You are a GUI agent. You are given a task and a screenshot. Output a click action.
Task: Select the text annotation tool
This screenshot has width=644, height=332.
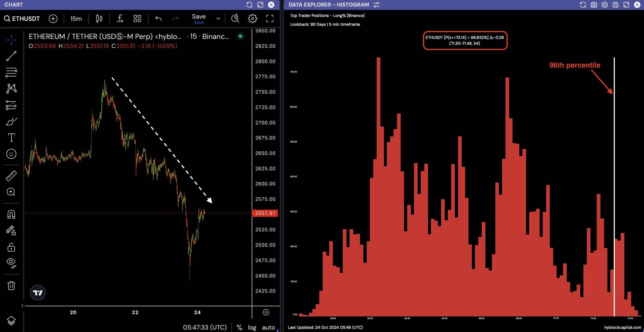point(11,138)
